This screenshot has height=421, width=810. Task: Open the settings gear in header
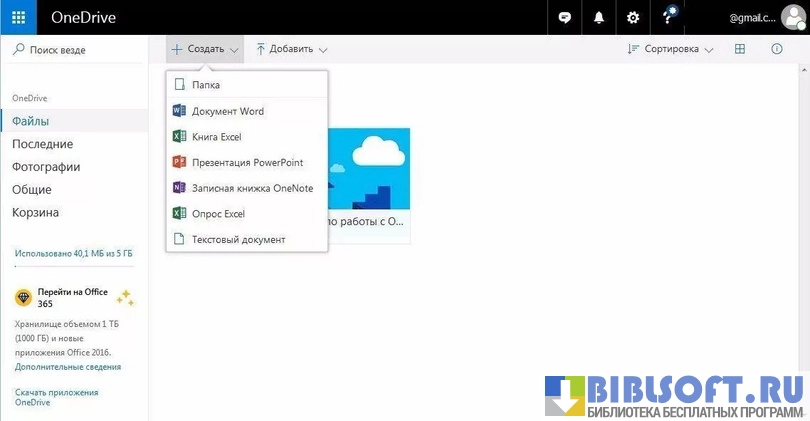coord(633,17)
